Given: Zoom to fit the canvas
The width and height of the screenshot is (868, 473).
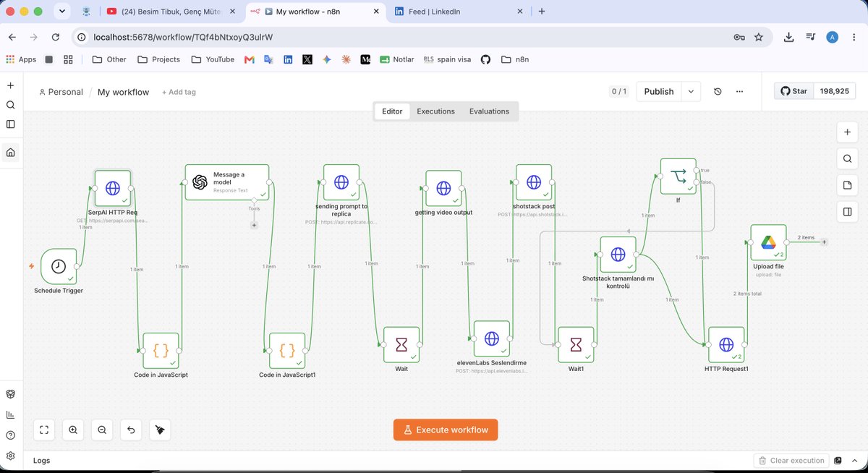Looking at the screenshot, I should pyautogui.click(x=44, y=430).
